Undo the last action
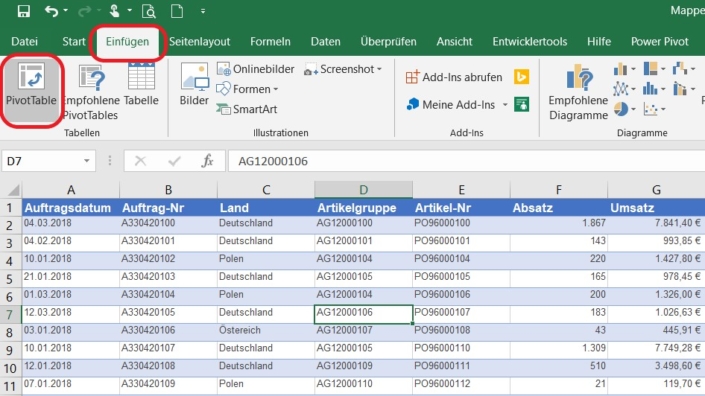 [51, 11]
